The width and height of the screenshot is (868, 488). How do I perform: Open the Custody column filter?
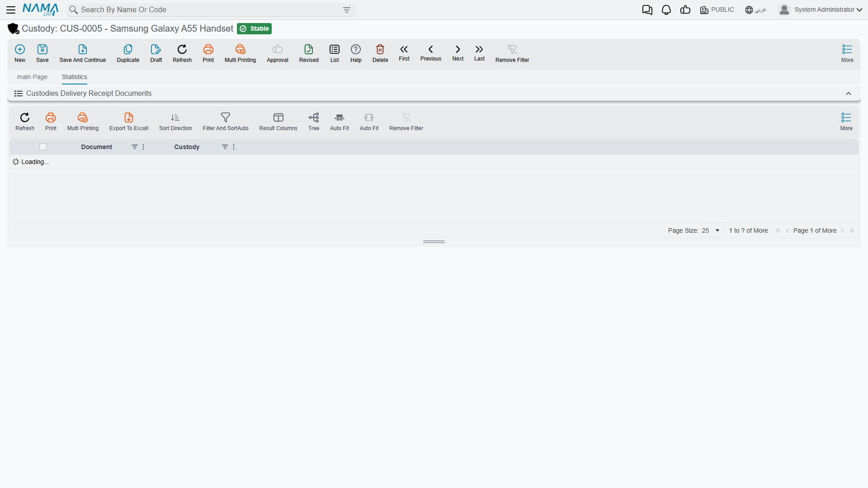225,147
